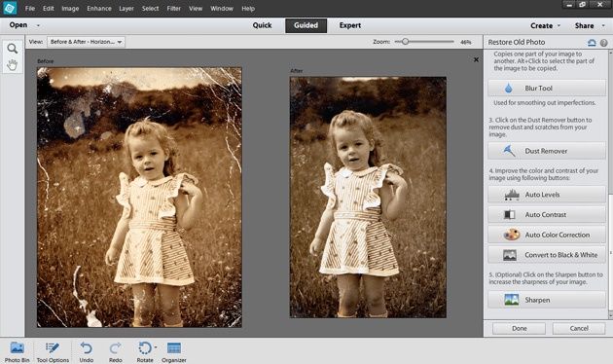Select the Hand pan tool
This screenshot has width=613, height=364.
coord(13,65)
